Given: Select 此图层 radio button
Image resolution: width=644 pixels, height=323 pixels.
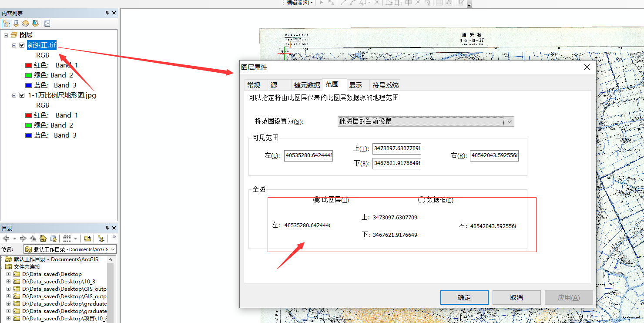Looking at the screenshot, I should tap(317, 200).
